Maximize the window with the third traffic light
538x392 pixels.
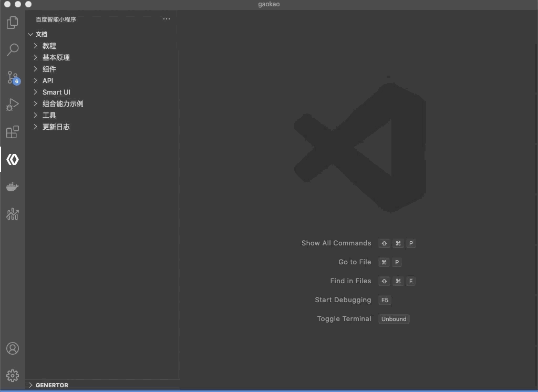28,4
